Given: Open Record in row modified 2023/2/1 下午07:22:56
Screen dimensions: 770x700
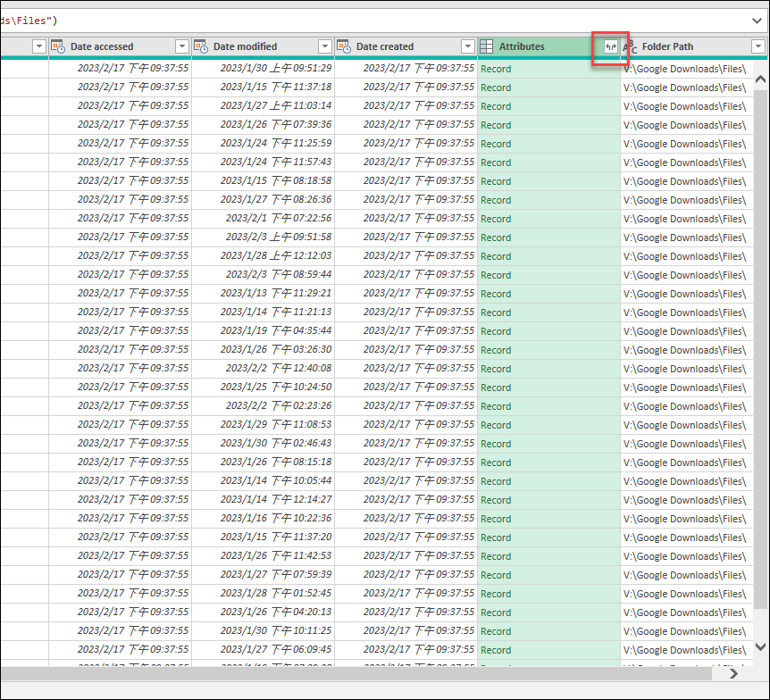Looking at the screenshot, I should click(496, 219).
